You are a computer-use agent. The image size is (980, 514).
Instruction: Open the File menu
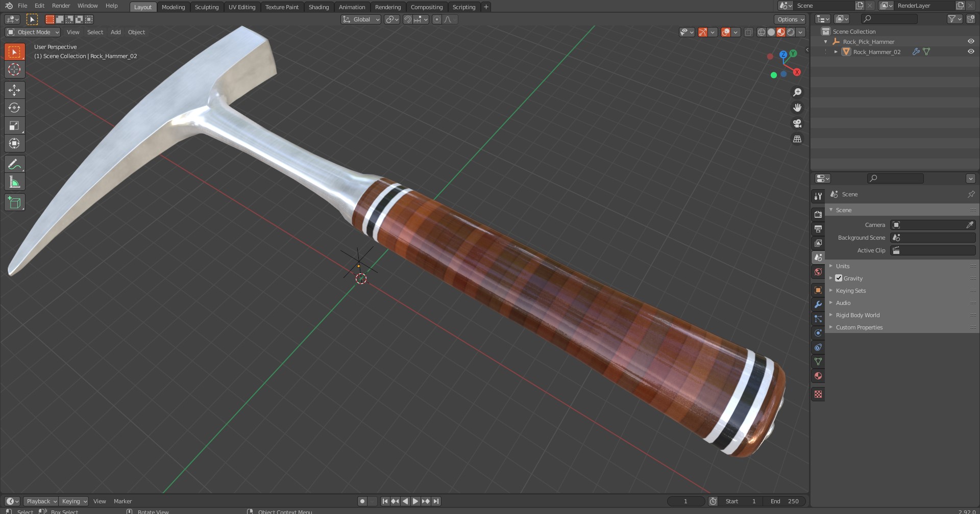click(22, 6)
